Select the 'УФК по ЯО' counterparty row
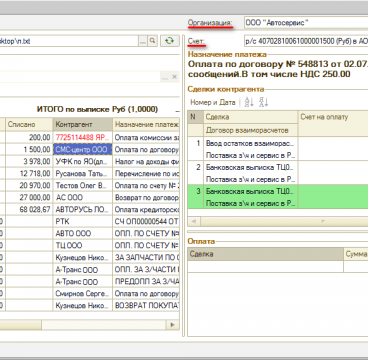Screen dimensions: 368x360 click(83, 162)
